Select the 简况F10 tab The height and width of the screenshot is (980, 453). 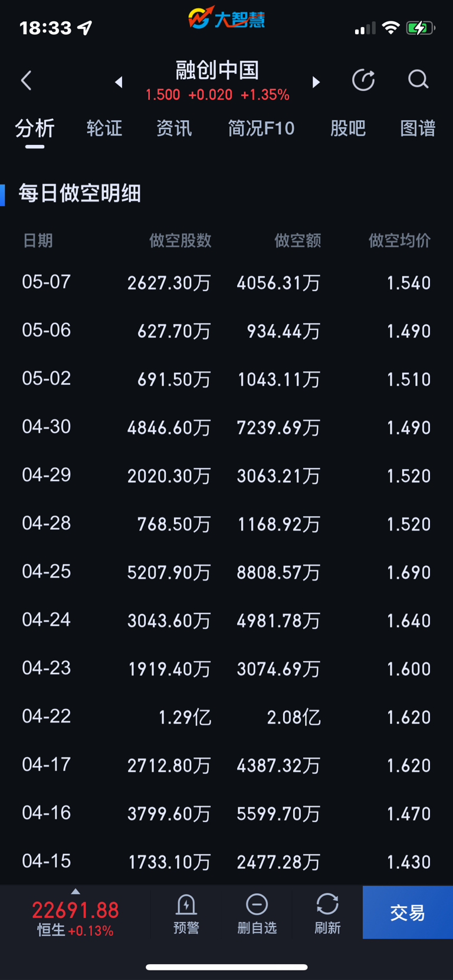pos(261,128)
